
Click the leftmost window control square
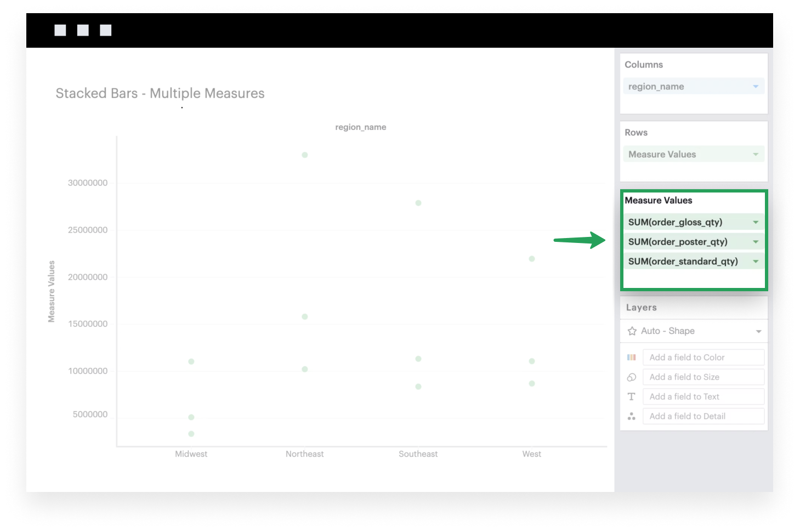click(x=60, y=30)
